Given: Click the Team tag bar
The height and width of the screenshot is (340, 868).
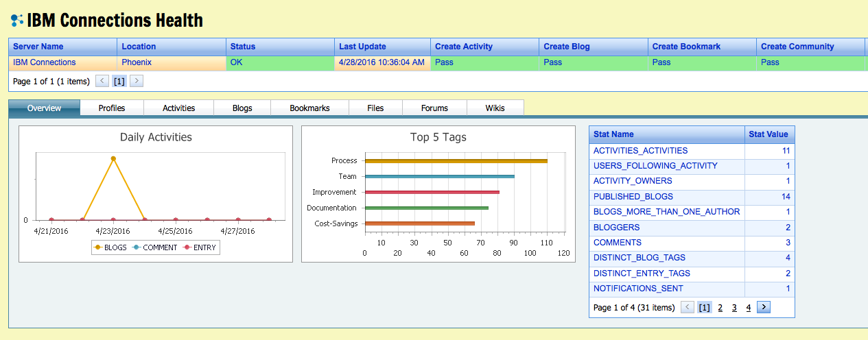Looking at the screenshot, I should point(439,177).
